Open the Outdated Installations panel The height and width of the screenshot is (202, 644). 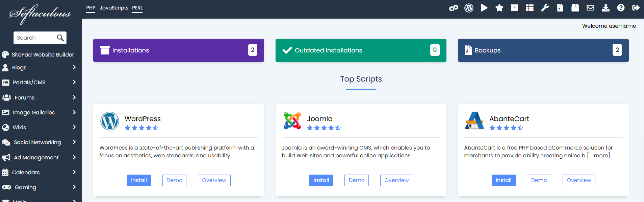tap(361, 50)
